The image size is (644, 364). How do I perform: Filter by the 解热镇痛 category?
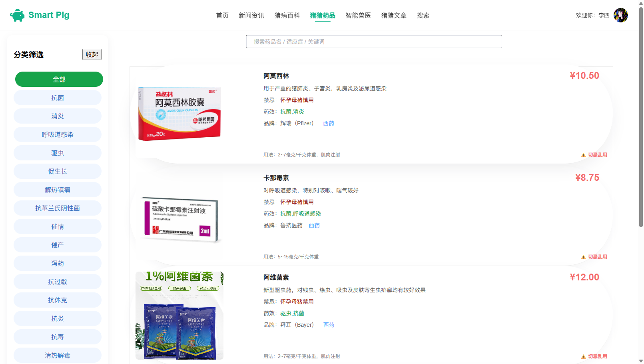point(58,190)
